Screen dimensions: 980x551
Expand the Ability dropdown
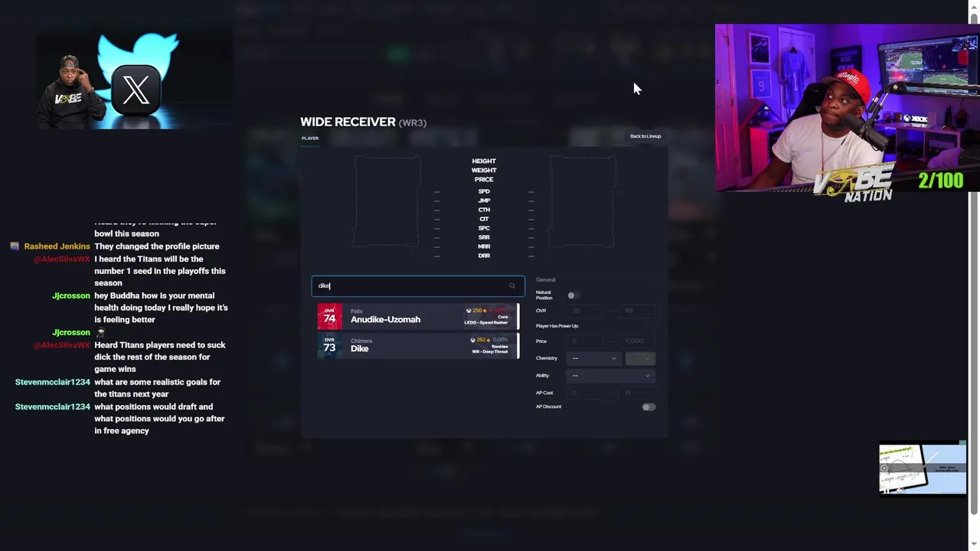pos(610,376)
